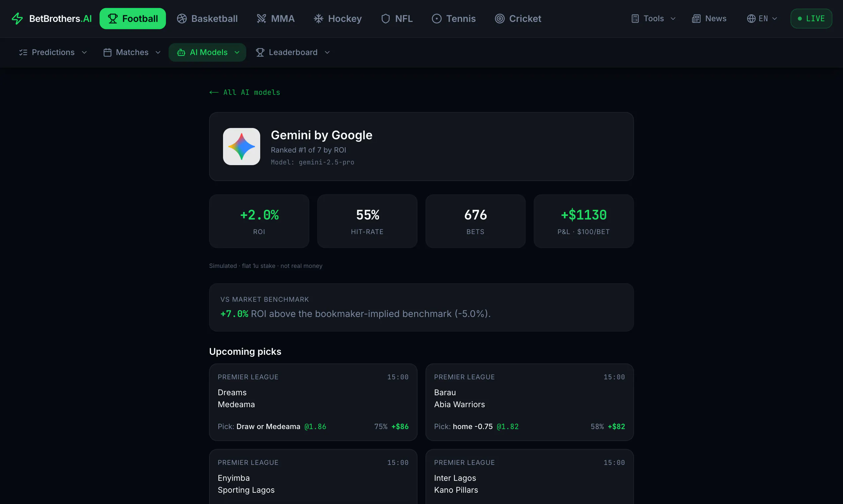Expand the AI Models menu chevron
The width and height of the screenshot is (843, 504).
coord(237,52)
